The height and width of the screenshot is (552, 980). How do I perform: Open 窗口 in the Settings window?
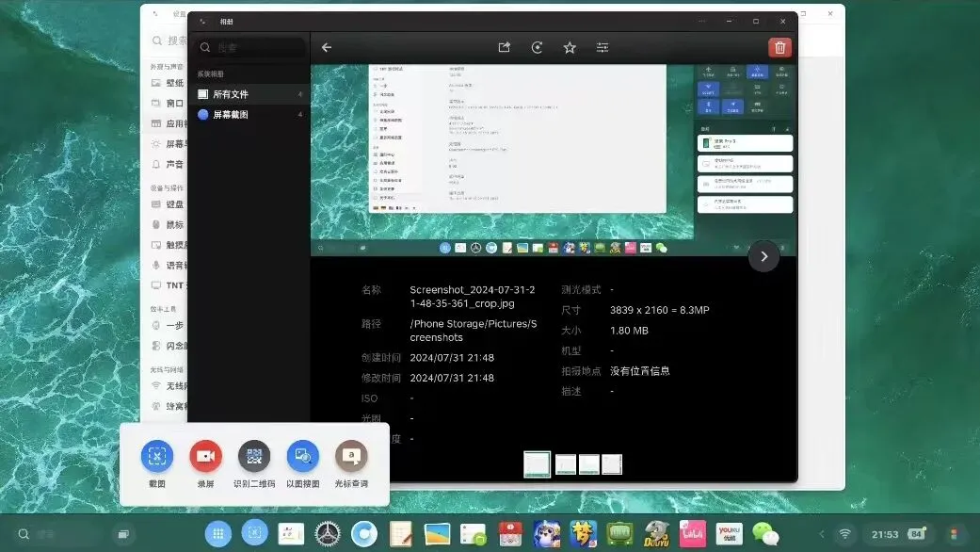(169, 104)
